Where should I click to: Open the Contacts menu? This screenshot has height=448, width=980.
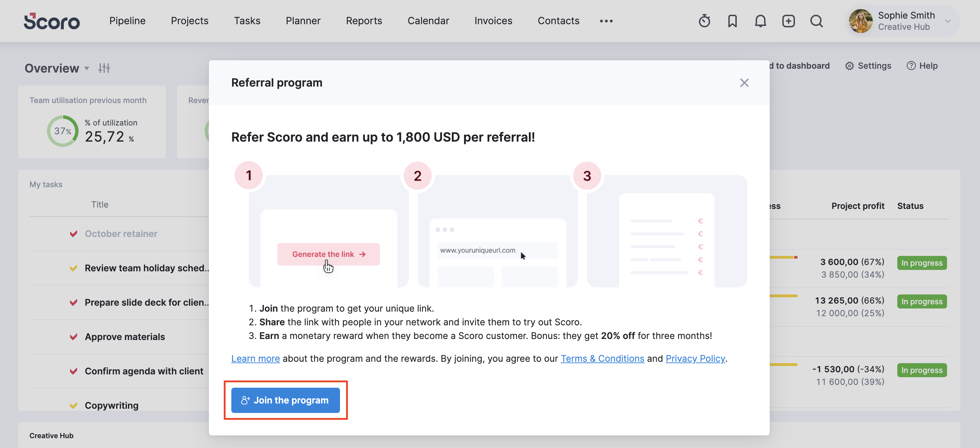(x=558, y=21)
